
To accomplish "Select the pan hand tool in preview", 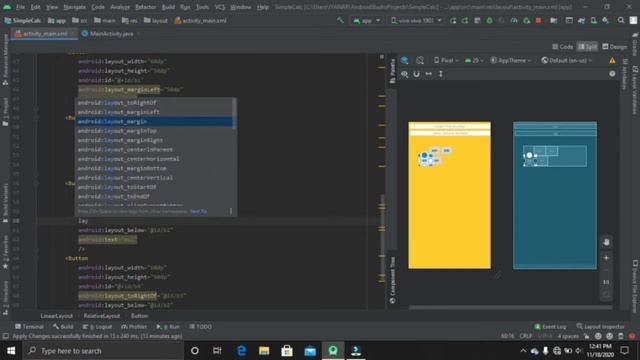I will point(606,242).
